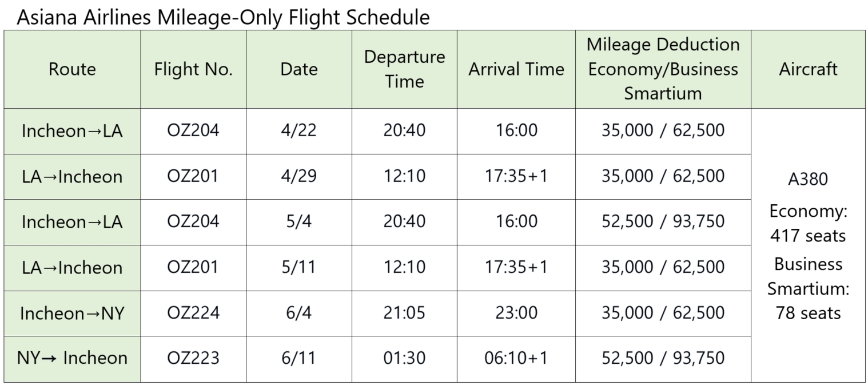Select the A380 aircraft text

tap(808, 179)
